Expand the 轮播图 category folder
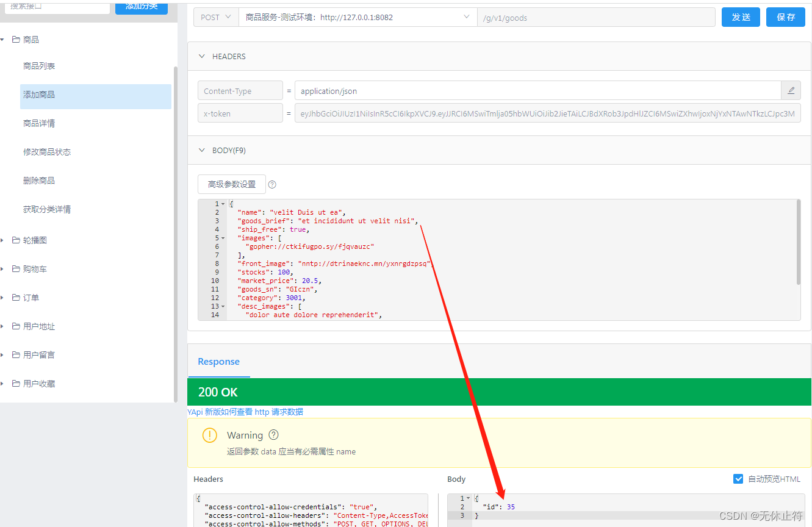The width and height of the screenshot is (812, 527). (3, 240)
